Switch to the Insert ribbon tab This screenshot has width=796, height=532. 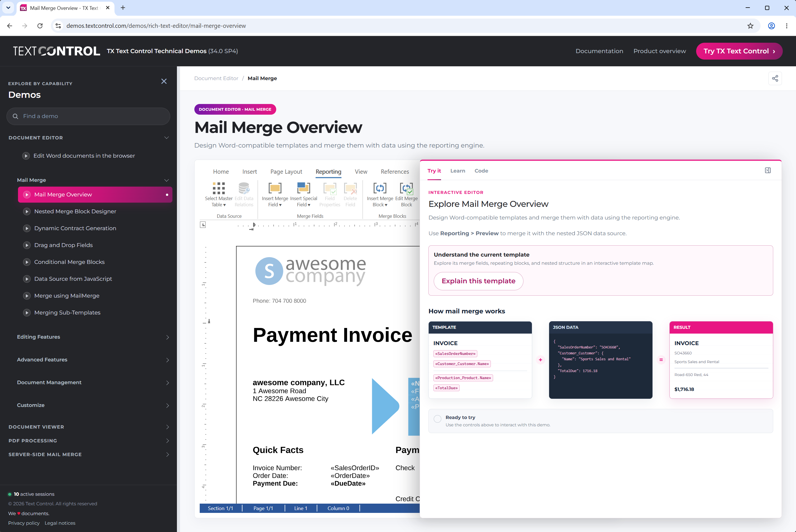249,172
